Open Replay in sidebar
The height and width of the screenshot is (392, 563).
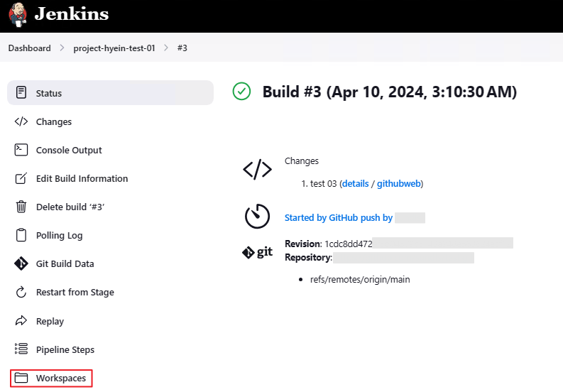(x=50, y=321)
